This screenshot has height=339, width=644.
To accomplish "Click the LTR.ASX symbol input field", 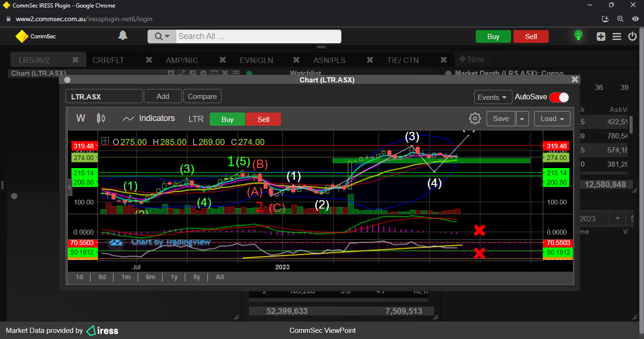I will tap(104, 97).
